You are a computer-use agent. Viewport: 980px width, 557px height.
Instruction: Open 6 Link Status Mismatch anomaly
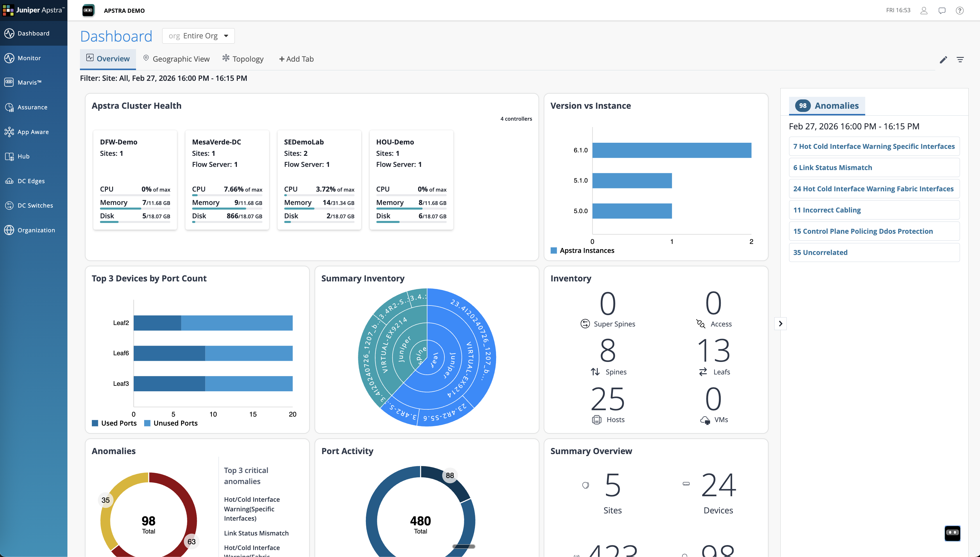874,167
